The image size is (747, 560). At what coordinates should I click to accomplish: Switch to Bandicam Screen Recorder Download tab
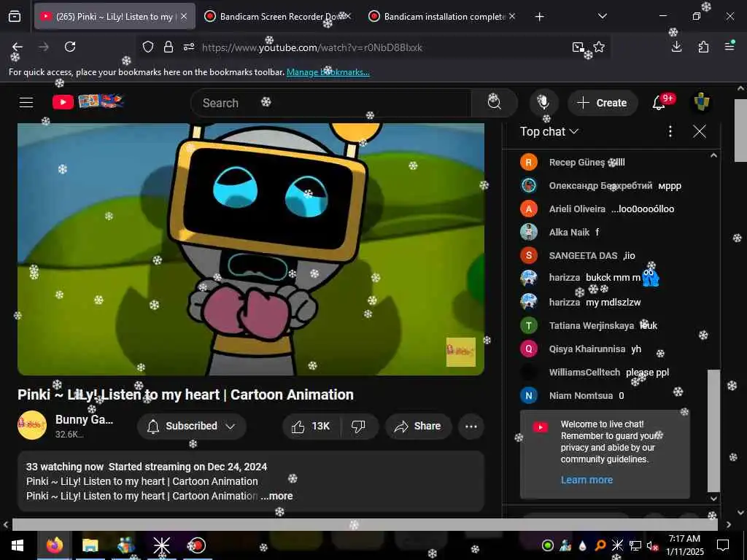[278, 17]
